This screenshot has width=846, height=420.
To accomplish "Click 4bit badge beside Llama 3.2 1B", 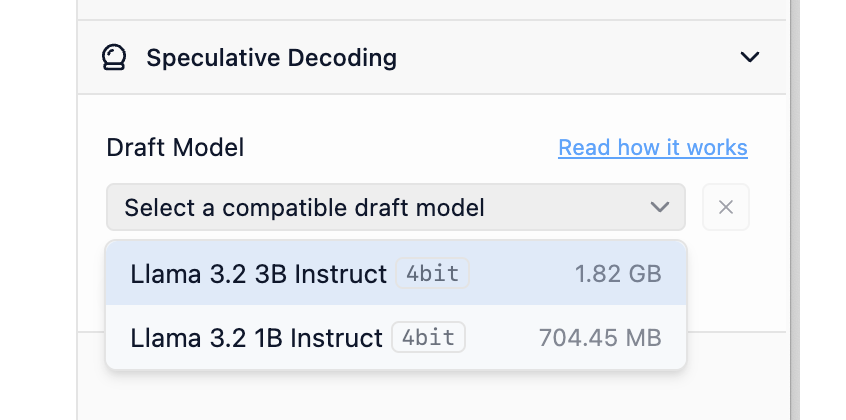I will 428,337.
